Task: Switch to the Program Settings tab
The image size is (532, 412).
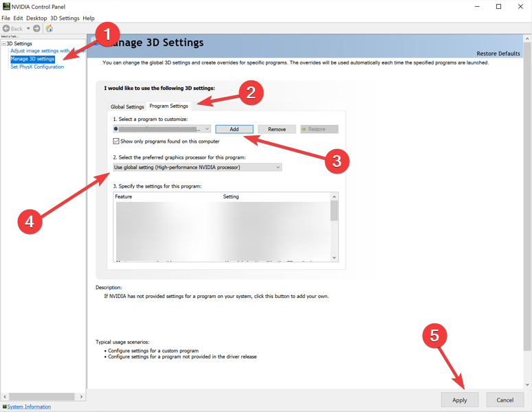Action: click(x=168, y=106)
